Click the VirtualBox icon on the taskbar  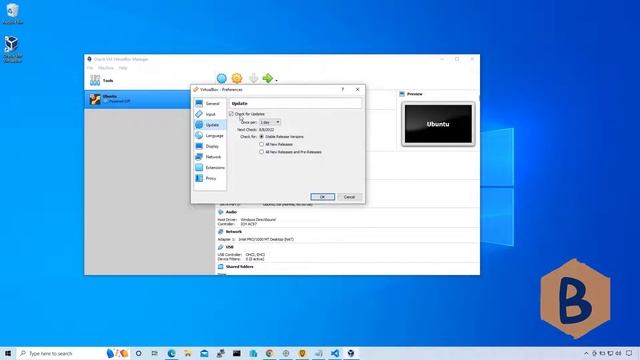click(x=351, y=353)
